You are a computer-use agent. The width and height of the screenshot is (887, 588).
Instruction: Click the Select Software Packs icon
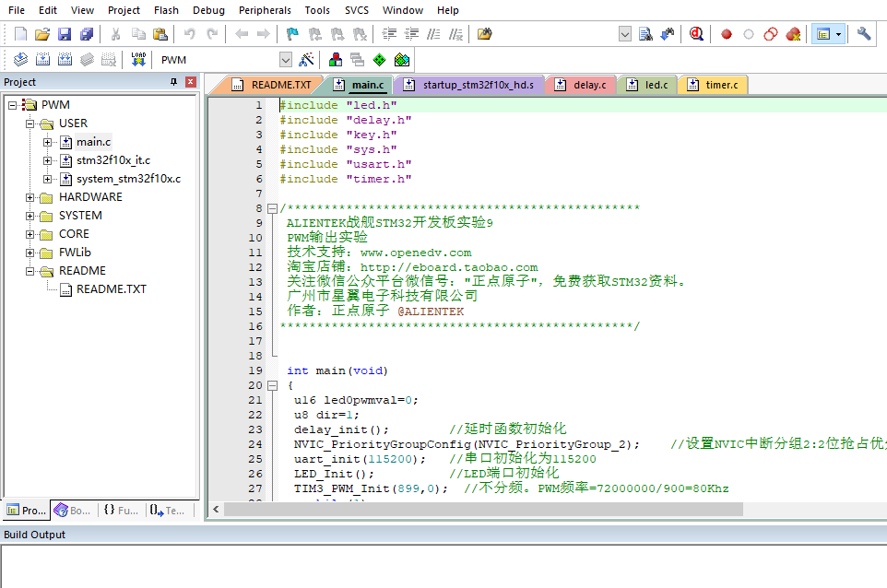coord(402,59)
